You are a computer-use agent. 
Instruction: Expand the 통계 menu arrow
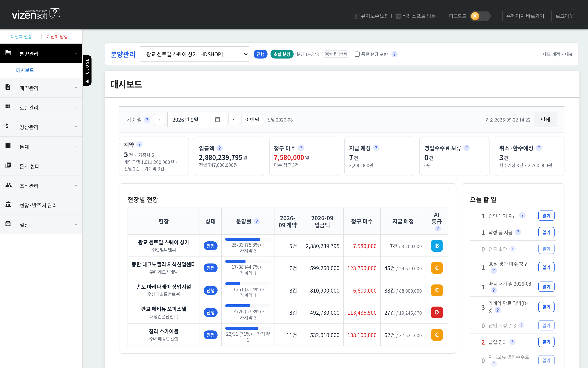click(x=76, y=146)
